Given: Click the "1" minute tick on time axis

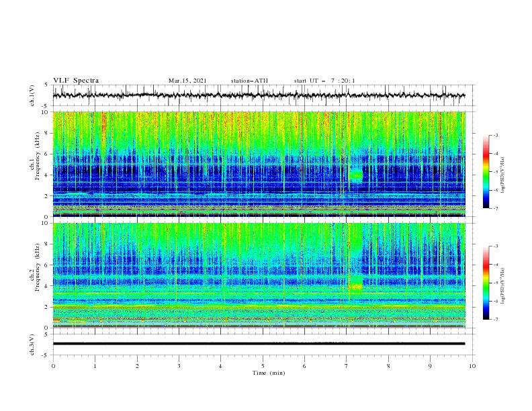Looking at the screenshot, I should (x=95, y=366).
